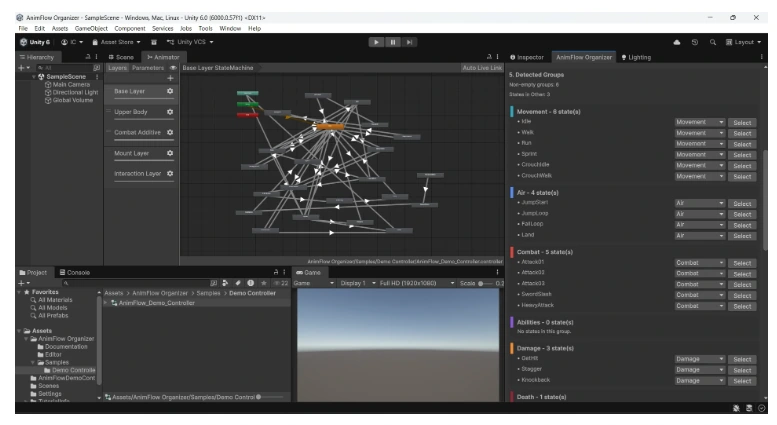Toggle the Project panel lock icon
Screen dimensions: 777x425
click(x=276, y=272)
